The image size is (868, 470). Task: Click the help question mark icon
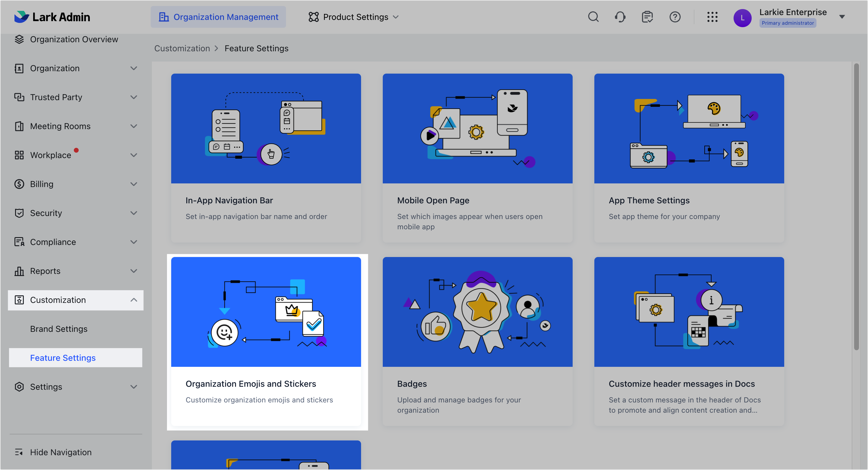(x=675, y=17)
